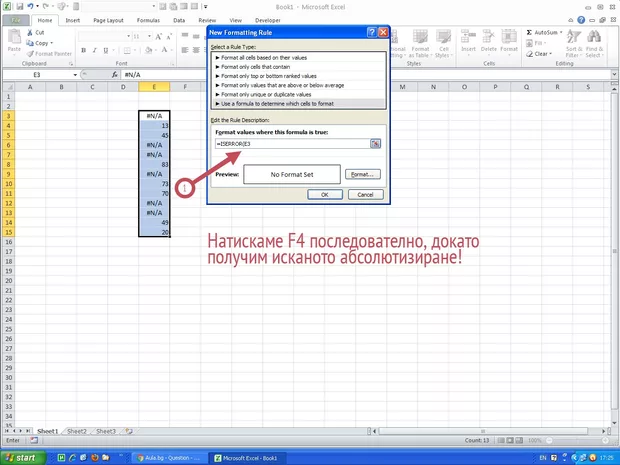The height and width of the screenshot is (465, 620).
Task: Click the dialog Help question mark button
Action: tap(372, 32)
